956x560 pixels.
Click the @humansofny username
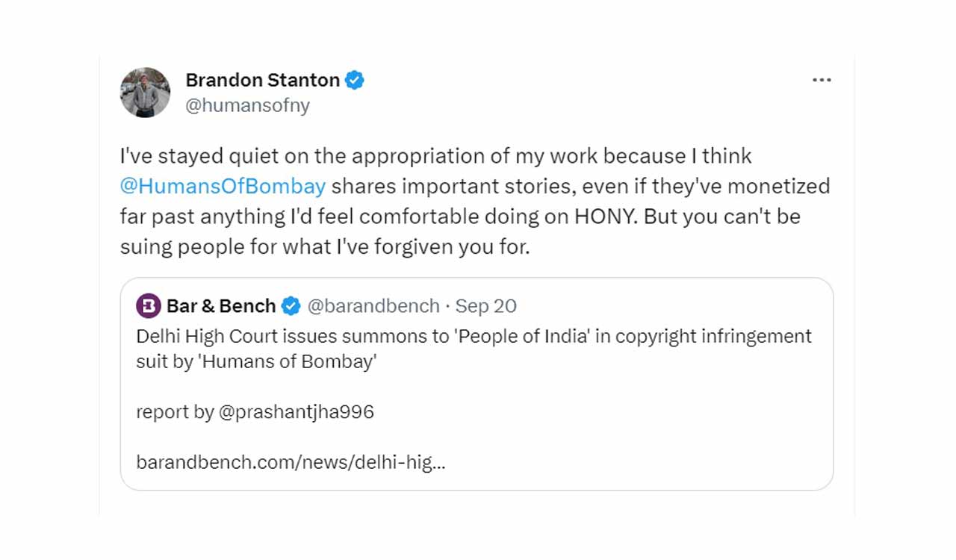click(x=247, y=105)
